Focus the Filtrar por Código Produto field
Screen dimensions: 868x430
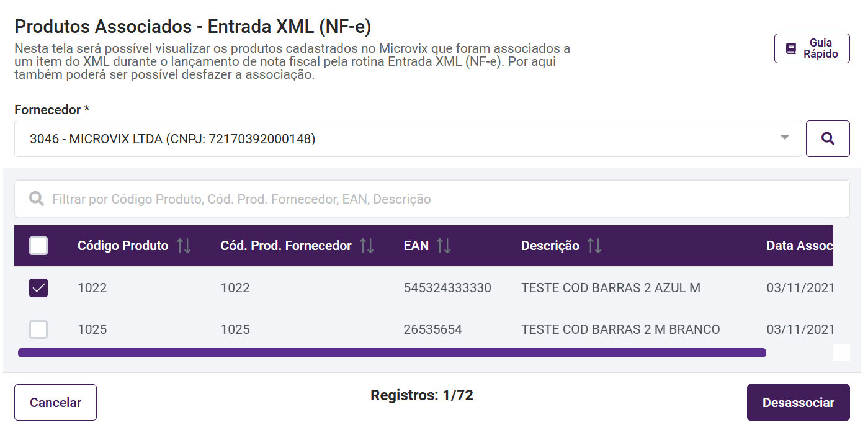coord(434,199)
